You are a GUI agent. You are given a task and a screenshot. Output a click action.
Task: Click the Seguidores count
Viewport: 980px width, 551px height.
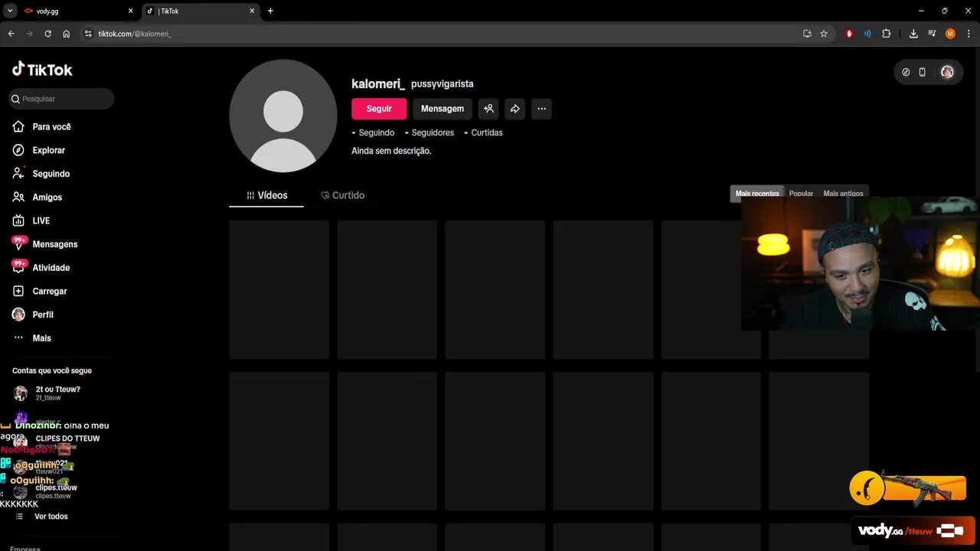(429, 132)
